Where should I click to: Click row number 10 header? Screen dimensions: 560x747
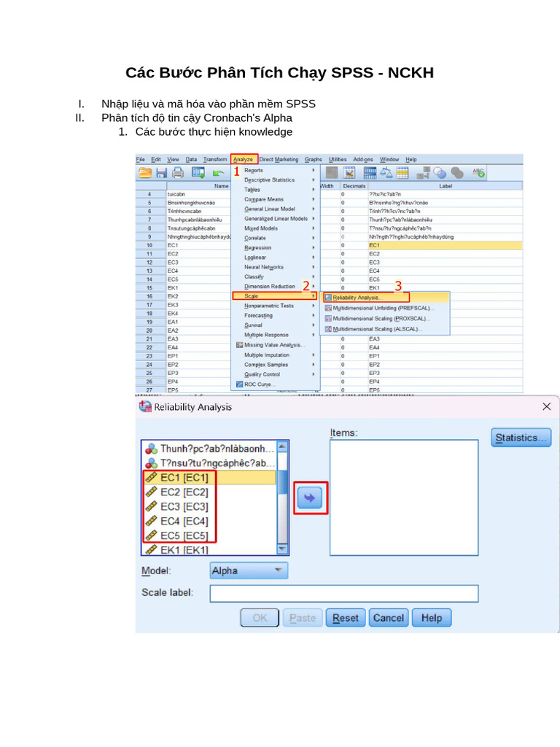[x=150, y=245]
